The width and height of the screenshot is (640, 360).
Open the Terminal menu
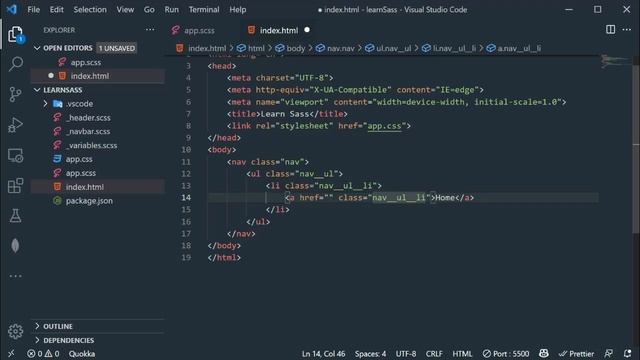click(x=204, y=9)
